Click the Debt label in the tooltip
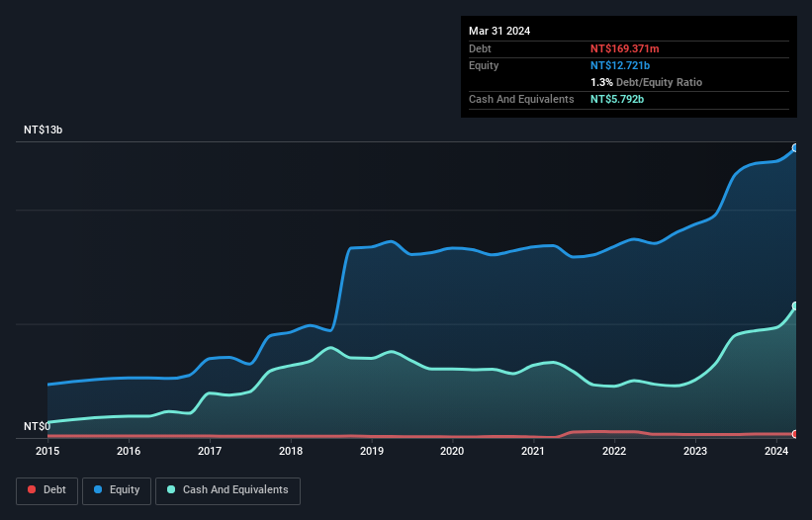Viewport: 812px width, 520px height. [x=480, y=48]
